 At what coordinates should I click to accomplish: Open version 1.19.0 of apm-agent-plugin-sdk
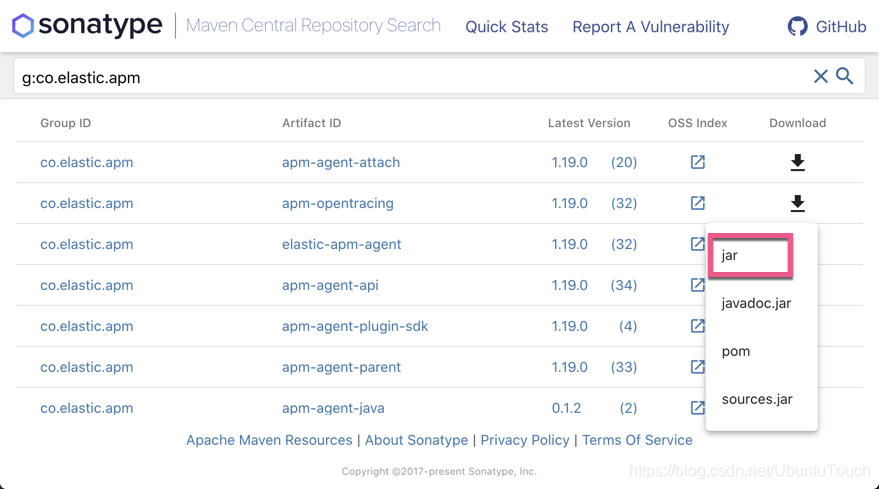(570, 326)
